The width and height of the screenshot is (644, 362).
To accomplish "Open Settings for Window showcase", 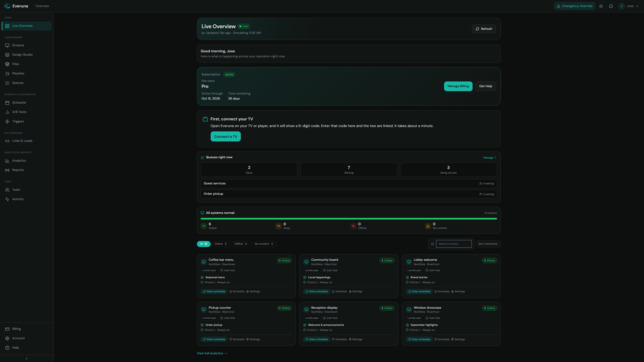I will click(458, 339).
